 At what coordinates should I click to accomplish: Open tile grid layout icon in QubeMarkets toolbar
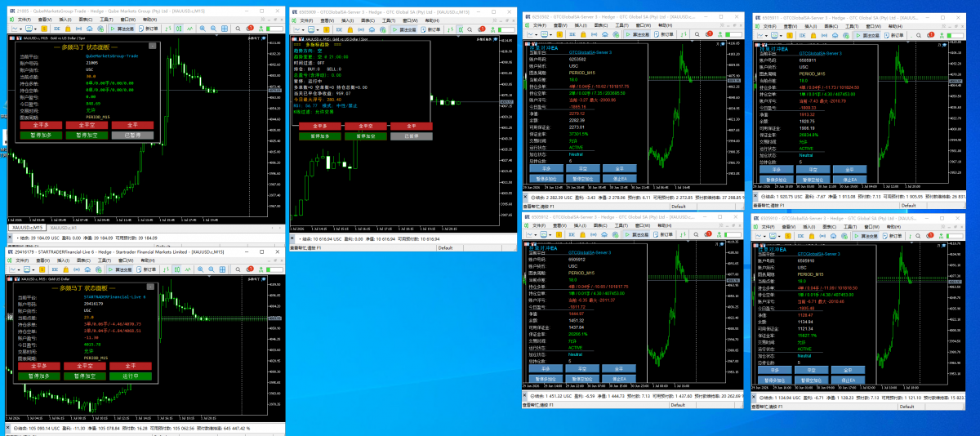click(225, 29)
